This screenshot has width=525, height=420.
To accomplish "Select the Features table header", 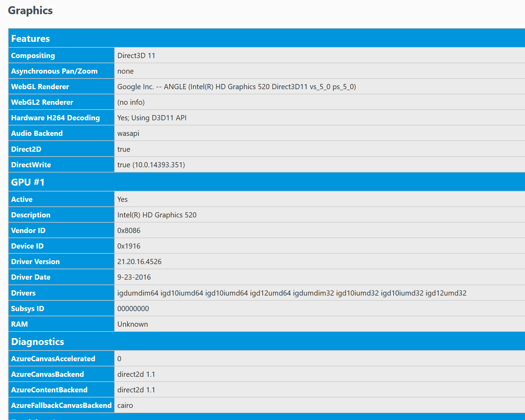I will point(267,38).
